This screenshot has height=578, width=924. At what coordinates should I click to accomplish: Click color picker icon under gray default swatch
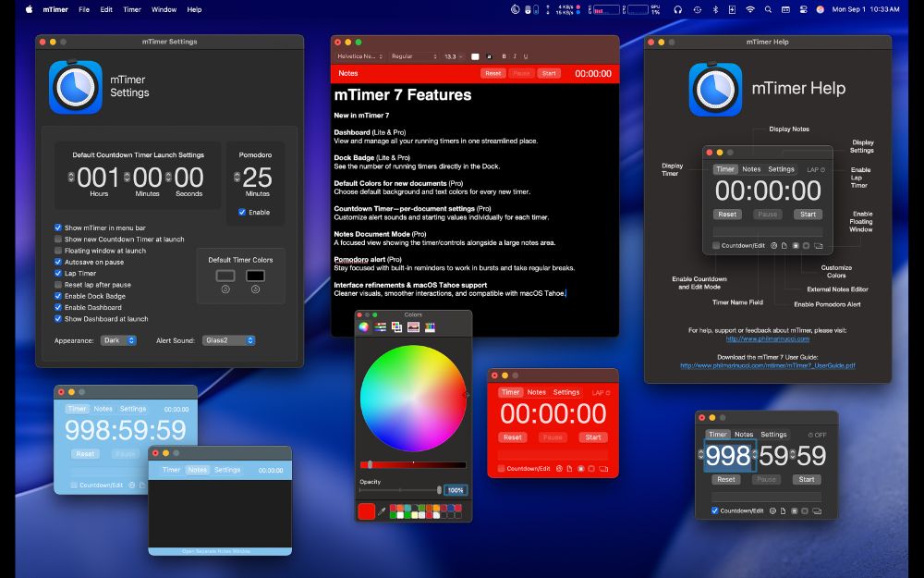[x=225, y=289]
